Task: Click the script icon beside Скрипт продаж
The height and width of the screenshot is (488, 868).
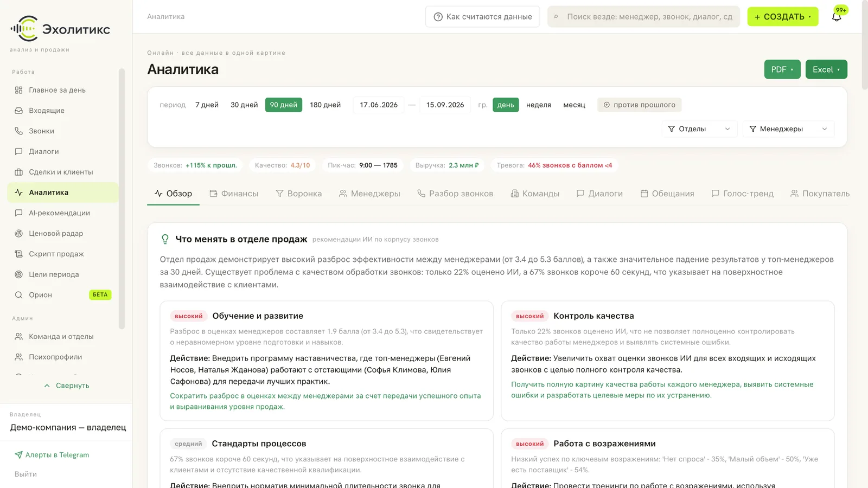Action: click(18, 254)
